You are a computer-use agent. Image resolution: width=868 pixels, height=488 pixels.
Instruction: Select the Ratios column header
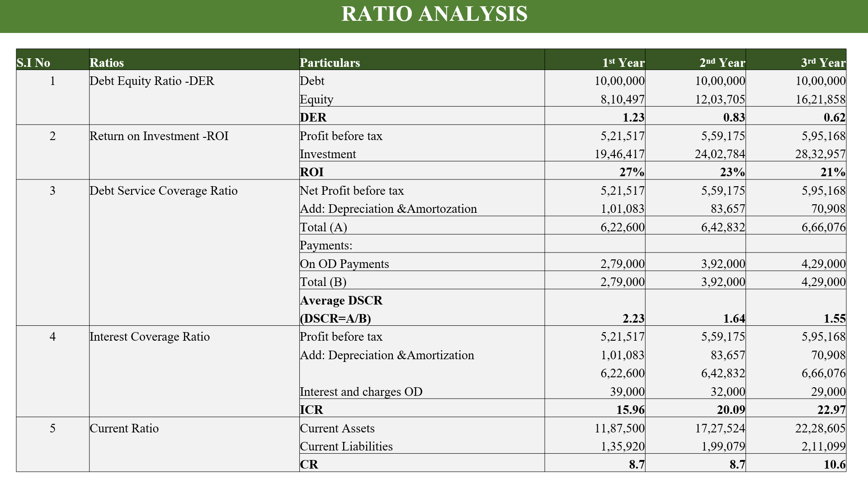click(107, 62)
